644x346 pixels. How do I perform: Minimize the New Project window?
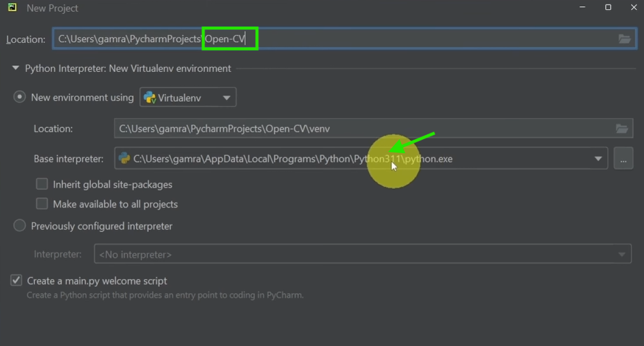coord(582,7)
